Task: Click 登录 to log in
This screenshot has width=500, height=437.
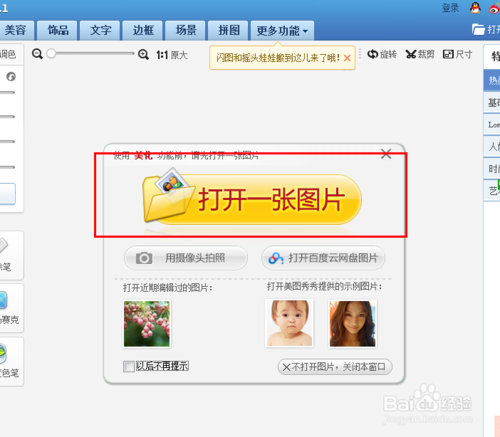Action: point(450,8)
